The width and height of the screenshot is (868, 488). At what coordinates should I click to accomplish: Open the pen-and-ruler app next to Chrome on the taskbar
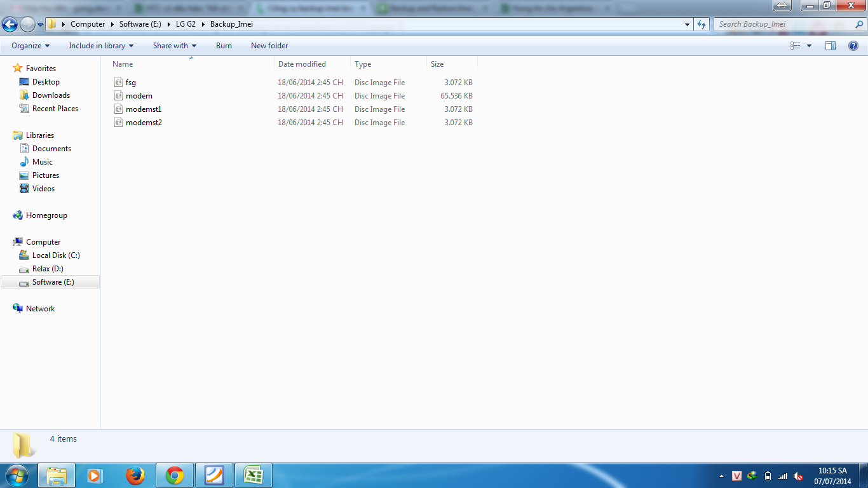[x=214, y=475]
